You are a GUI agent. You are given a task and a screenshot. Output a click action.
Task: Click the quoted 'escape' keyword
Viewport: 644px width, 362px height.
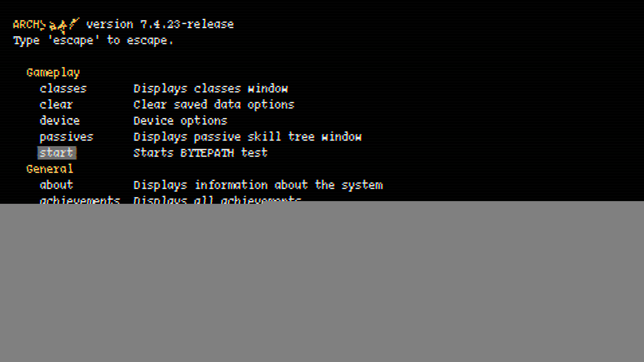[x=73, y=41]
